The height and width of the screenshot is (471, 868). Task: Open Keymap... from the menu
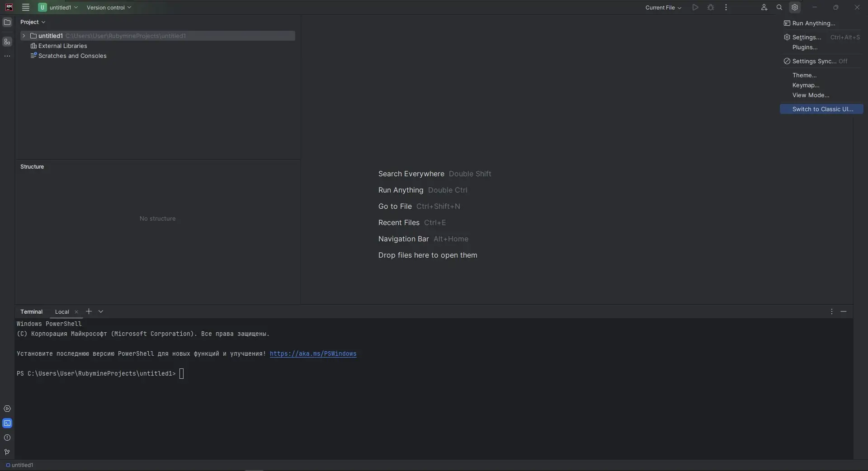point(821,85)
